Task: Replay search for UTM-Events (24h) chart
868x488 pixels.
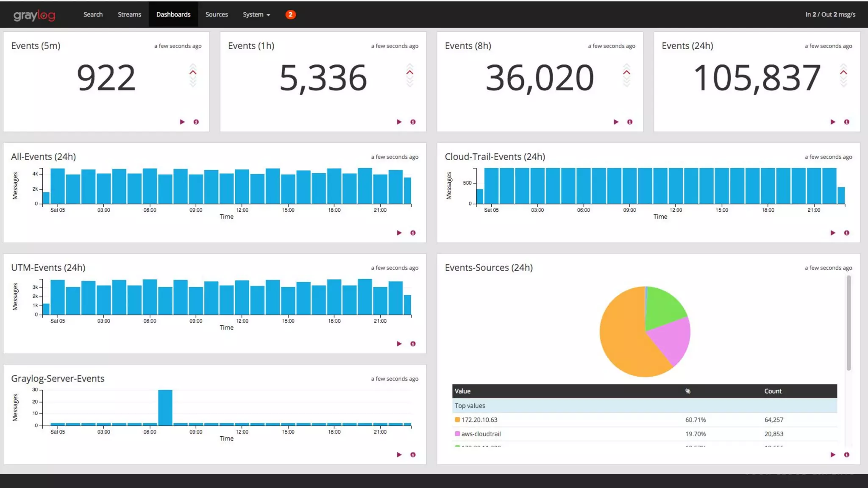Action: [399, 344]
